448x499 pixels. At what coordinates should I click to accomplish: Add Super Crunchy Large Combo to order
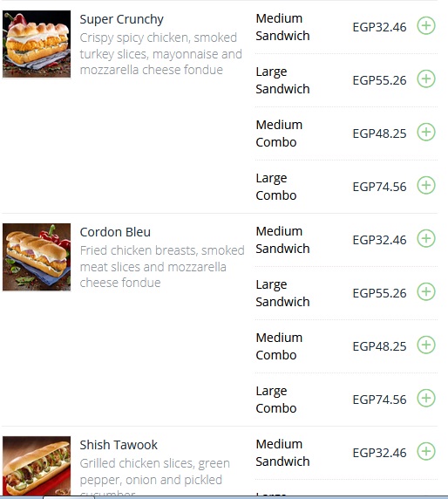coord(426,185)
